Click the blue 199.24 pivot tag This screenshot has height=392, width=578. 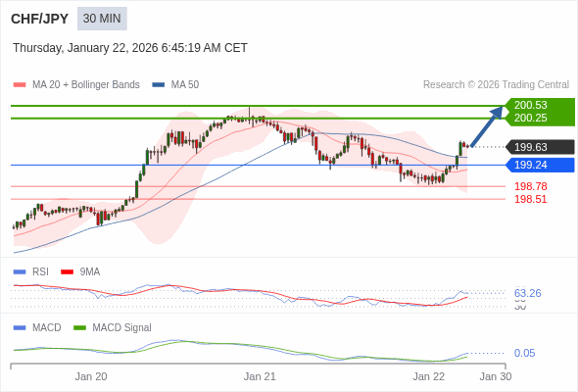541,165
